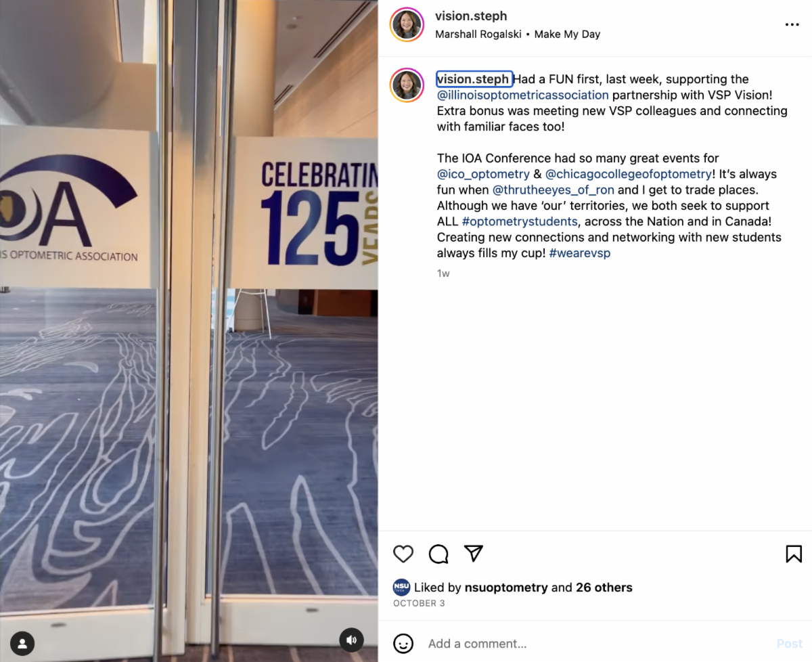Toggle video sound with speaker icon
812x662 pixels.
coord(351,640)
